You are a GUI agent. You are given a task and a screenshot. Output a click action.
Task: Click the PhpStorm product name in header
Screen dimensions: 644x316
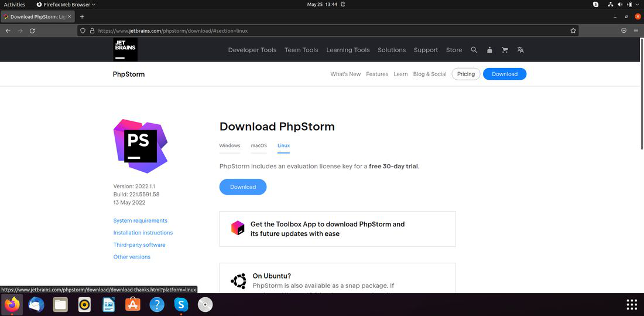tap(129, 74)
